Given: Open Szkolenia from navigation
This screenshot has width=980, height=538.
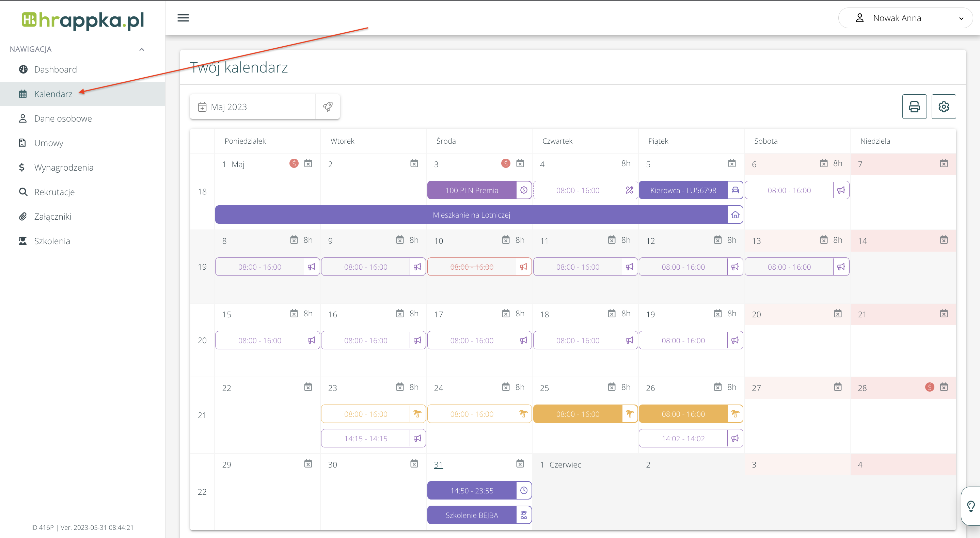Looking at the screenshot, I should tap(52, 241).
